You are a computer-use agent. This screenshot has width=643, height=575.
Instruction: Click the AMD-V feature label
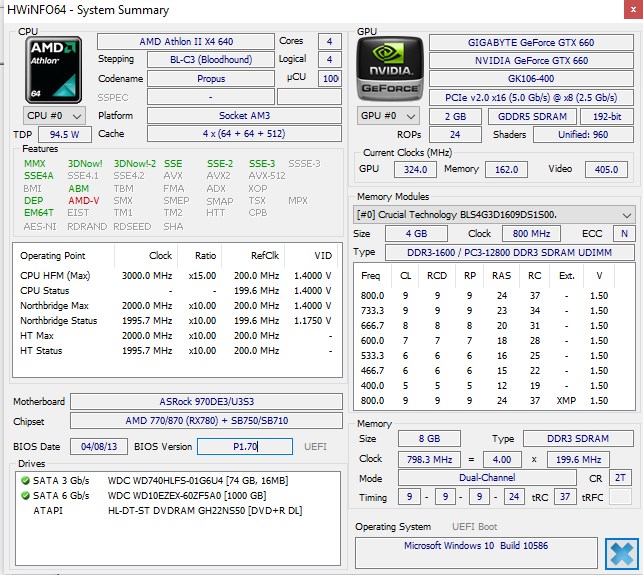[84, 201]
